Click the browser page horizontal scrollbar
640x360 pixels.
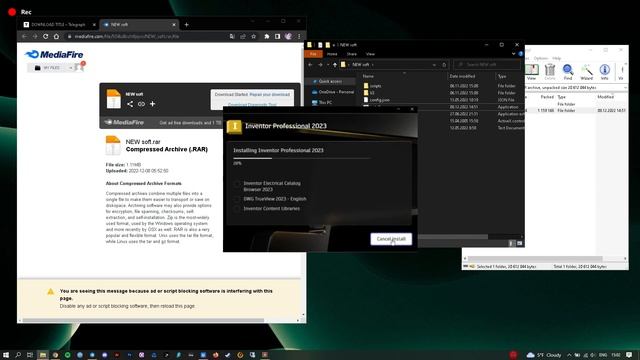point(143,320)
